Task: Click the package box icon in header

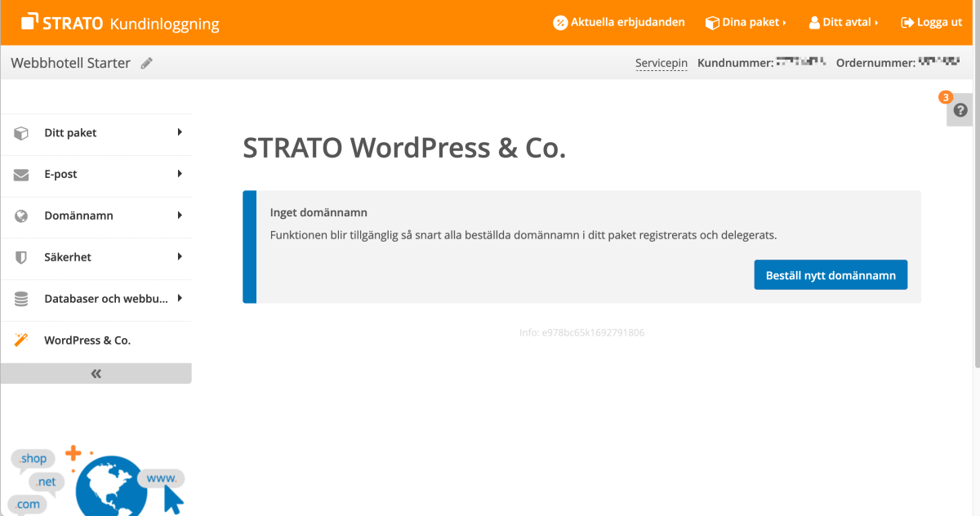Action: [712, 23]
